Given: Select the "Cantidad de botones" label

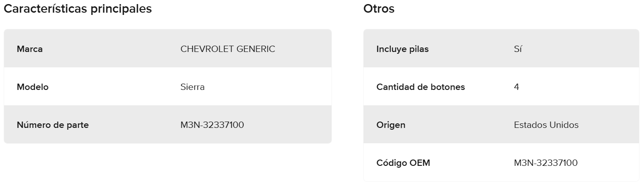Looking at the screenshot, I should (421, 87).
